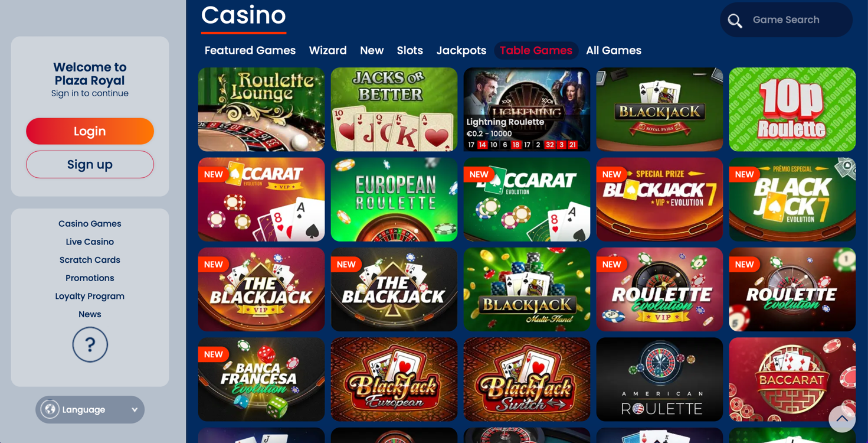Screen dimensions: 868x443
Task: Open the question mark help icon
Action: click(x=90, y=344)
